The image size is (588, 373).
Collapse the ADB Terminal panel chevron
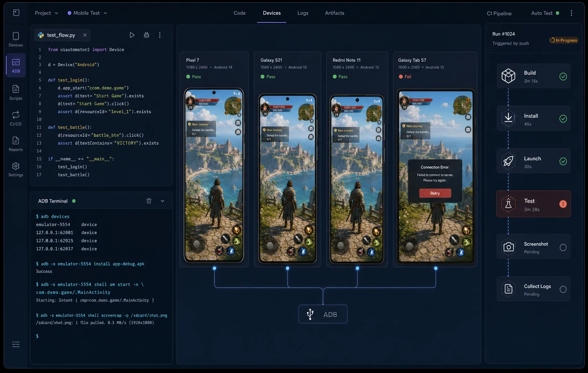click(x=162, y=201)
